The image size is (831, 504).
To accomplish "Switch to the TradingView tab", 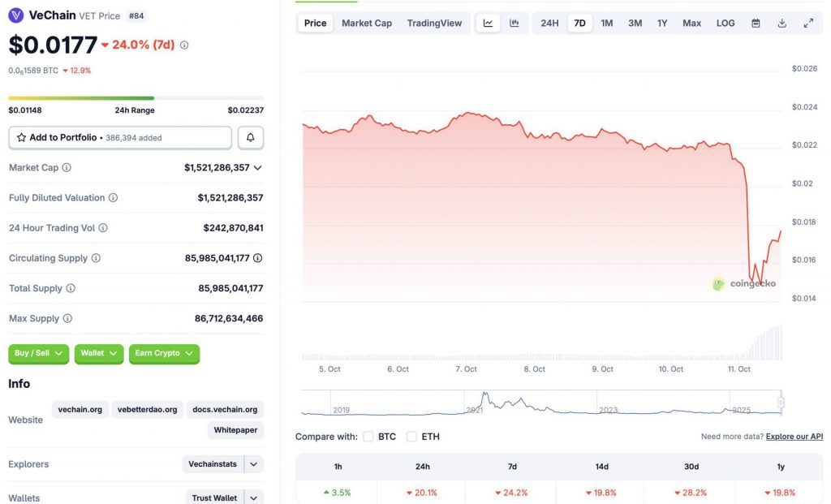I will click(x=434, y=23).
